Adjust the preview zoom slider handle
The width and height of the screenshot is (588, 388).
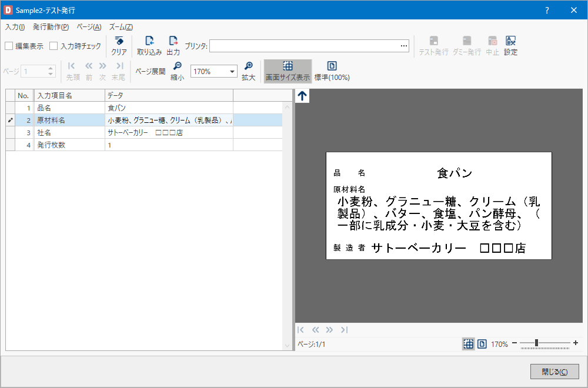(x=536, y=343)
